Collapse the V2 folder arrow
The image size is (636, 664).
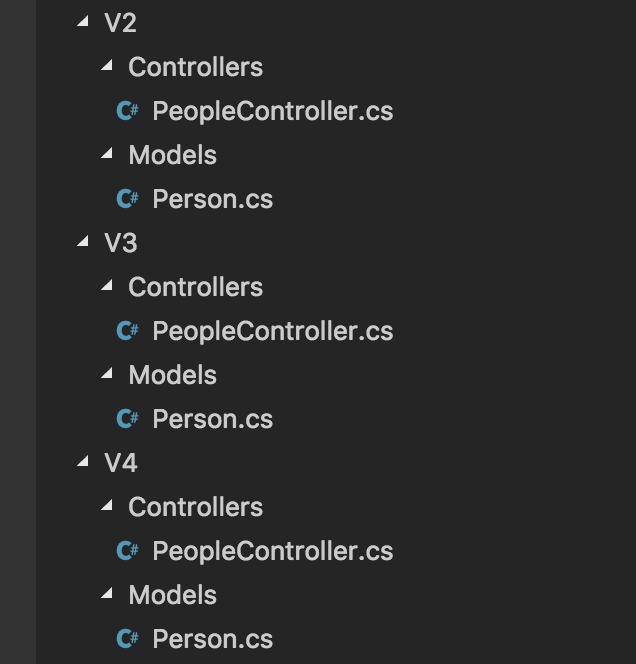(83, 22)
